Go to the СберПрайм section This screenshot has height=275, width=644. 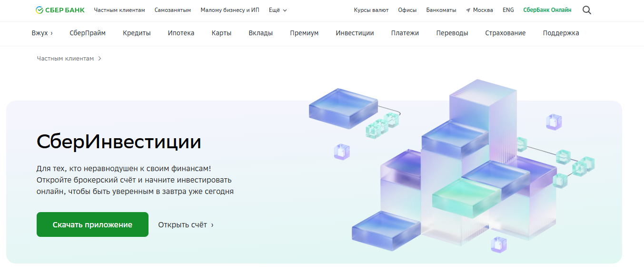88,33
